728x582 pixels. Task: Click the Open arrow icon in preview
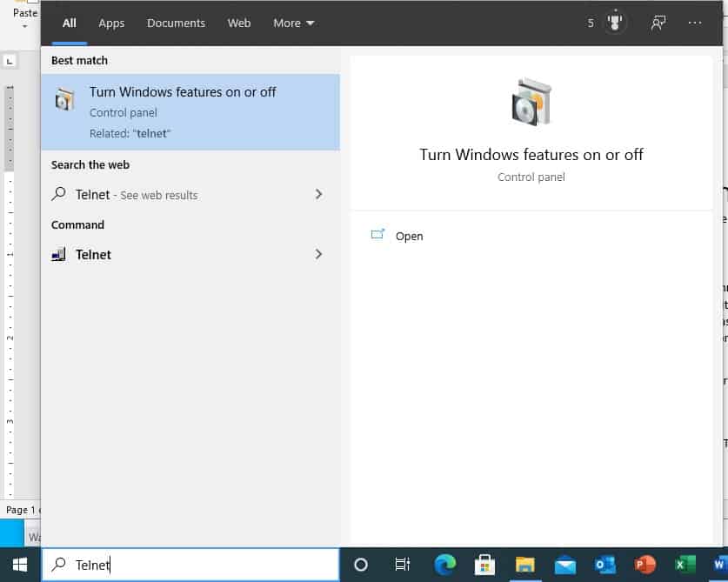(378, 235)
